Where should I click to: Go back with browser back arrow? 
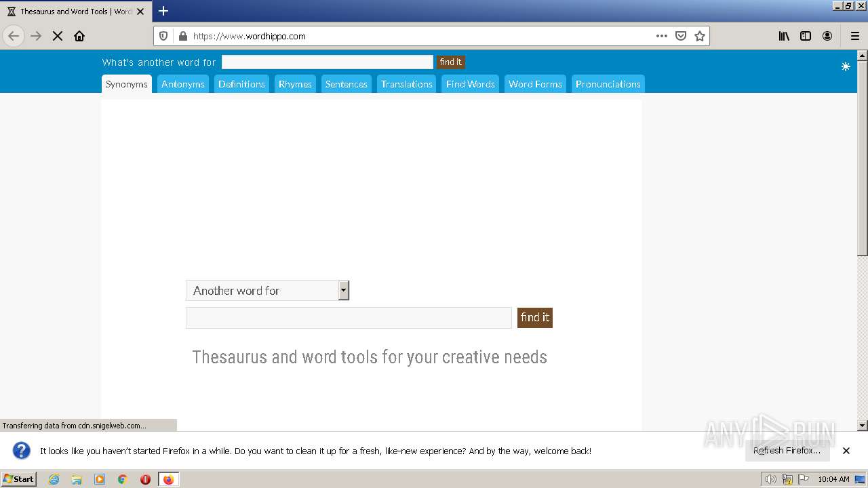click(14, 36)
